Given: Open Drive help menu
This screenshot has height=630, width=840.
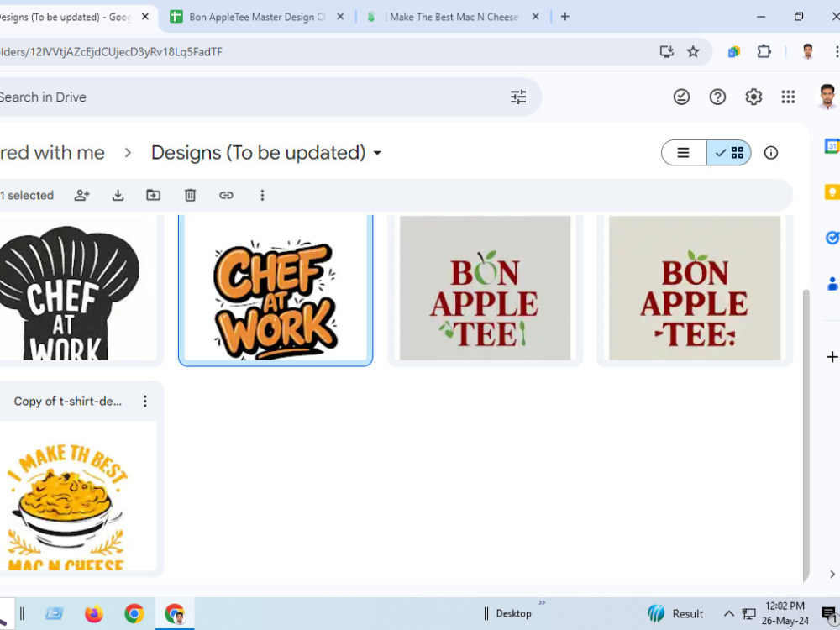Looking at the screenshot, I should pos(717,97).
